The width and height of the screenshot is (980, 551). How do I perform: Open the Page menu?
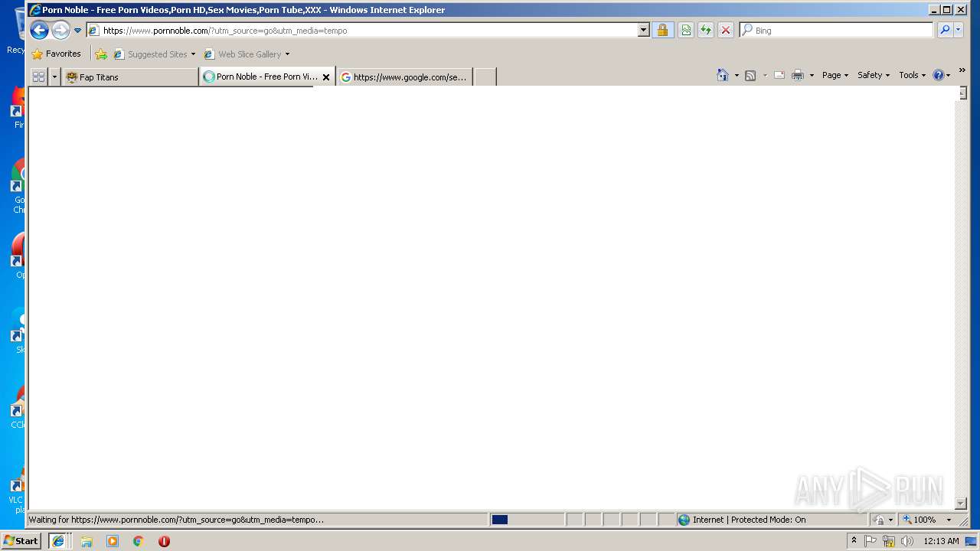835,75
